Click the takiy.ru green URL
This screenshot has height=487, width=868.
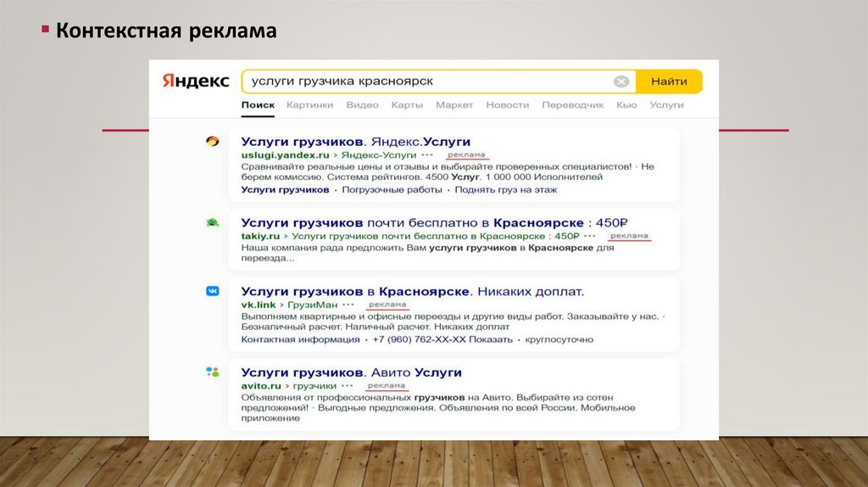pyautogui.click(x=260, y=236)
